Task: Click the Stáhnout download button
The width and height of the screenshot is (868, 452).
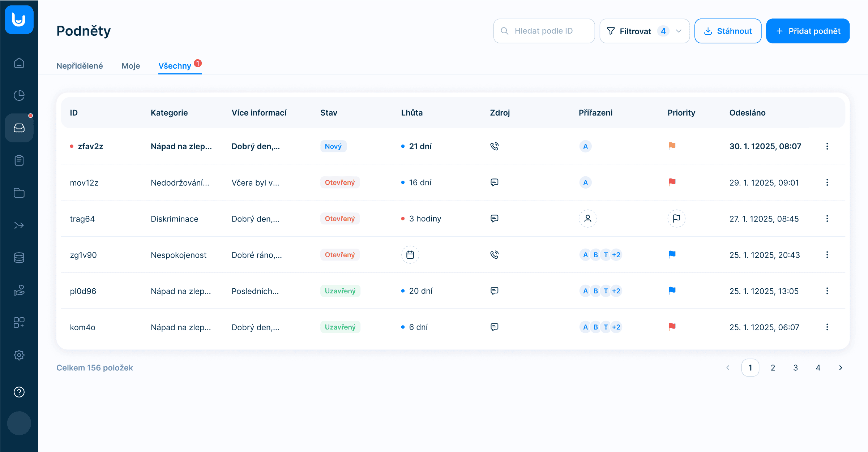Action: [x=728, y=31]
